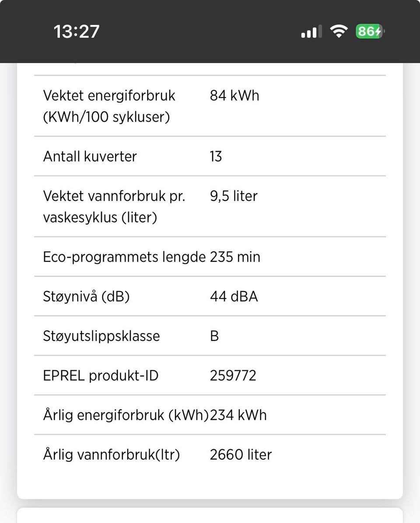
Task: Tap the Eco-programmets lengde label
Action: click(124, 257)
